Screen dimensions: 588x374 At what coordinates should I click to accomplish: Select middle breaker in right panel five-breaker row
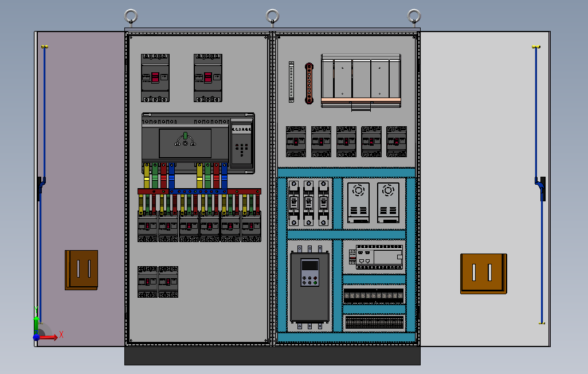pos(346,142)
